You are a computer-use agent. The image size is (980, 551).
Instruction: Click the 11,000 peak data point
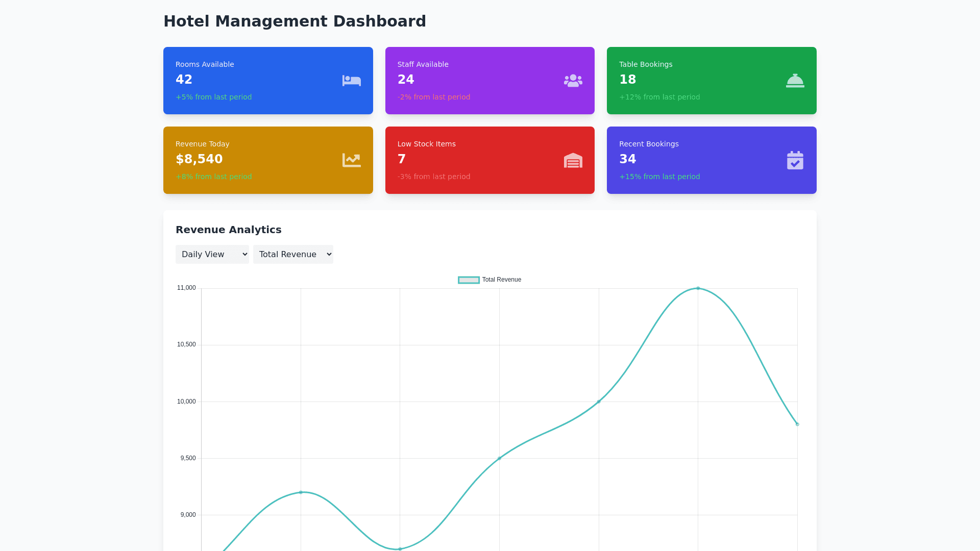coord(698,288)
